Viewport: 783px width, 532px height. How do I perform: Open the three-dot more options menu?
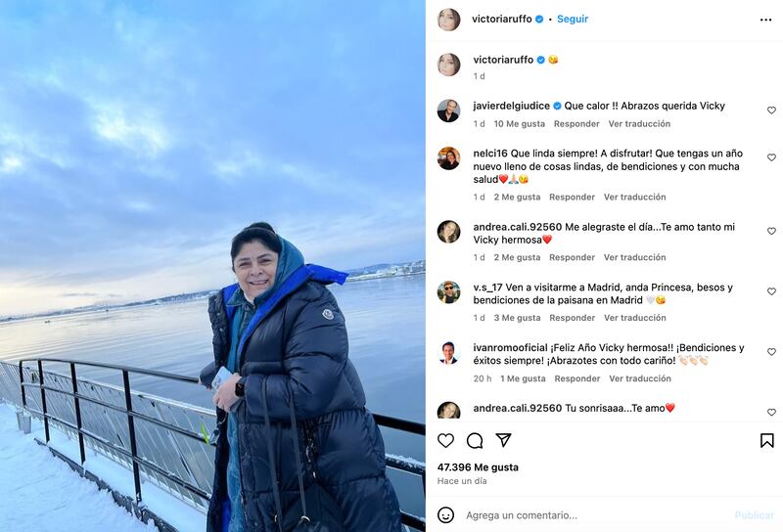pos(765,20)
